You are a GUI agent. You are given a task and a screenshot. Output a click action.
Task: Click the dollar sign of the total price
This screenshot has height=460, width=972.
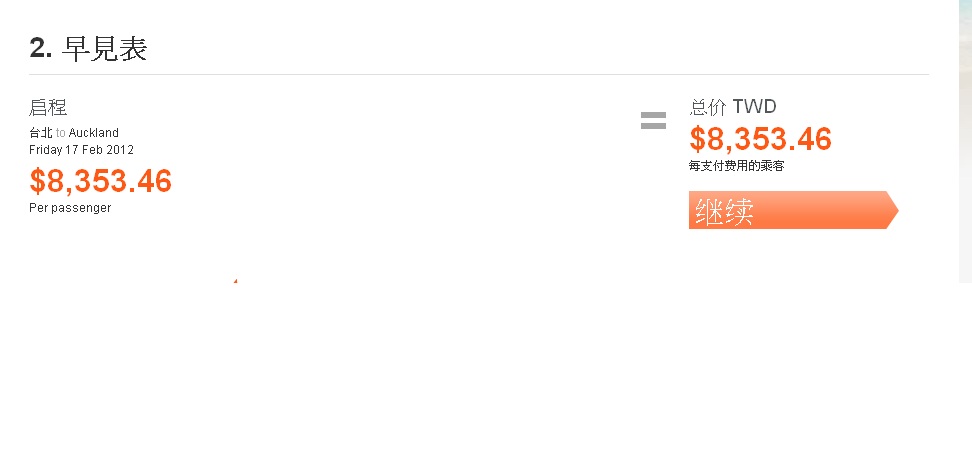click(x=697, y=140)
